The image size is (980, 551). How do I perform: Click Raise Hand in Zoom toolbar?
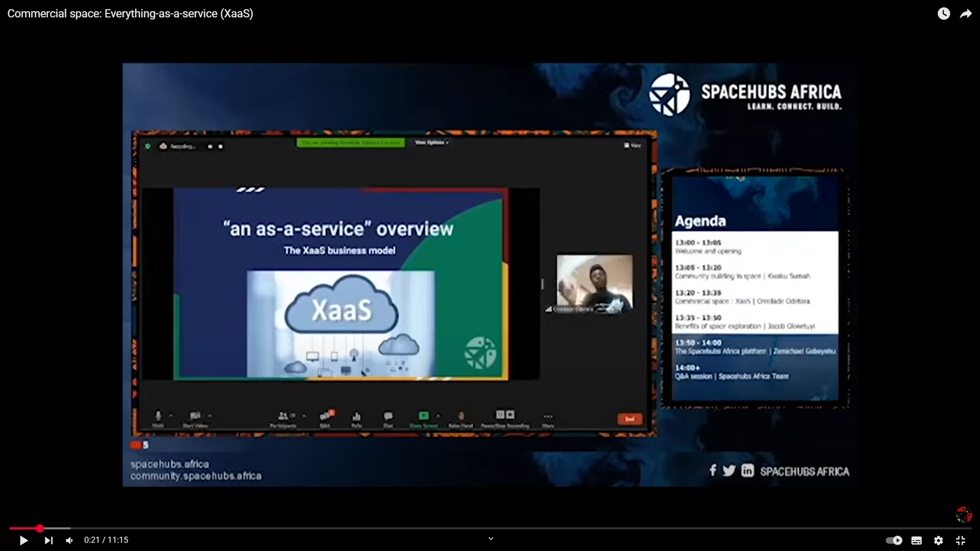pos(461,419)
